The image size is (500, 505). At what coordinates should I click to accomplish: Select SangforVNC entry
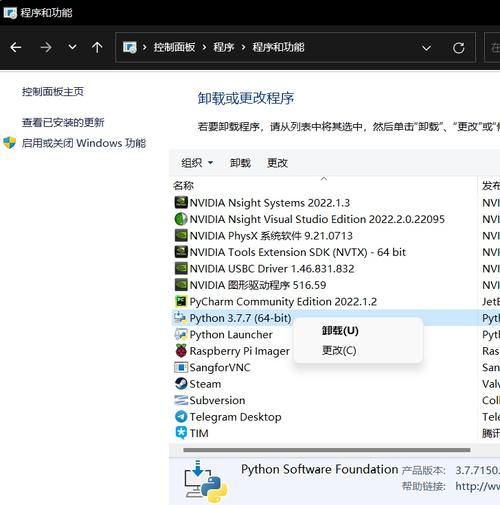click(x=220, y=368)
